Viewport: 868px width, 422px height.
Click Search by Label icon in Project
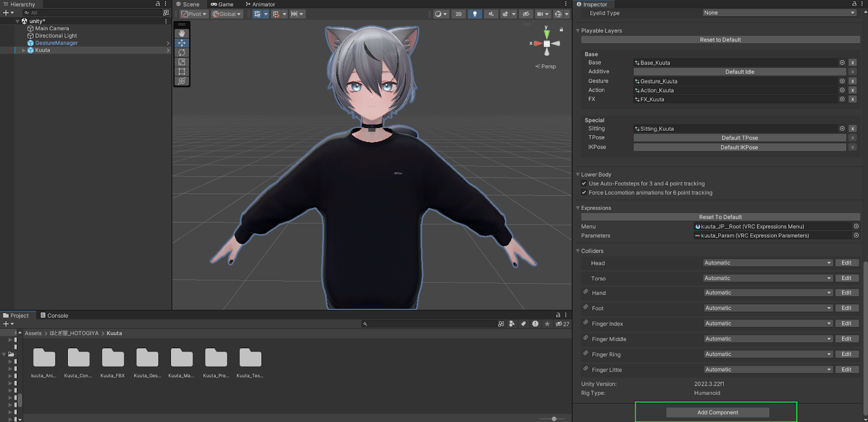point(524,324)
